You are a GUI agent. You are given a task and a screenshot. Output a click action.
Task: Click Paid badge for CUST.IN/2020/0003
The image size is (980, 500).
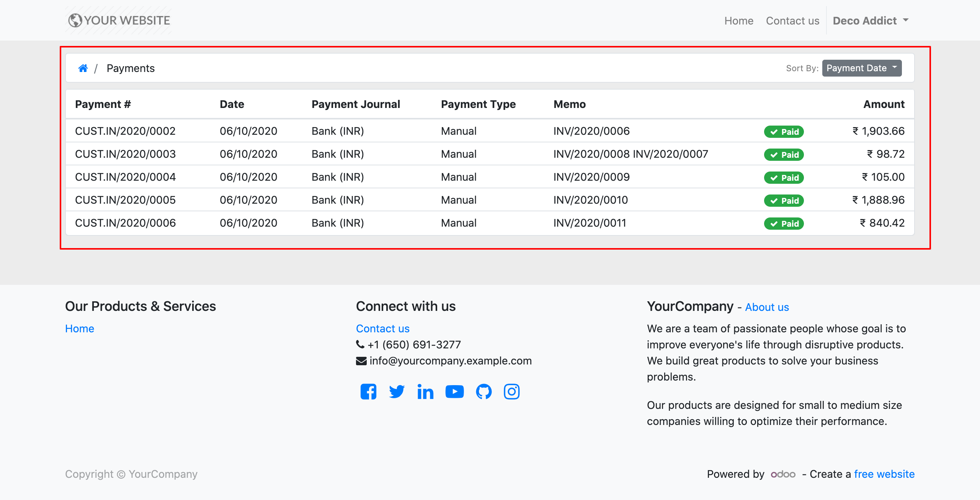[784, 155]
